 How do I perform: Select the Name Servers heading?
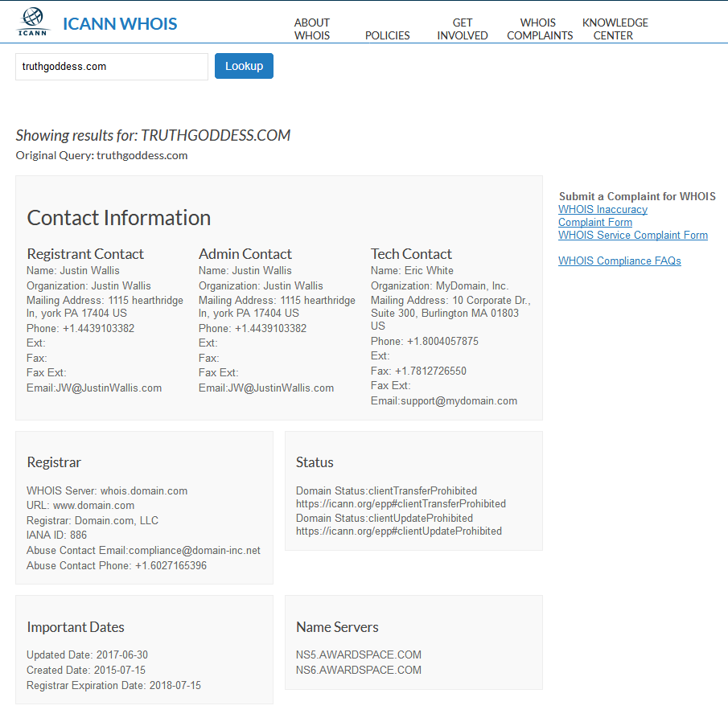[338, 627]
